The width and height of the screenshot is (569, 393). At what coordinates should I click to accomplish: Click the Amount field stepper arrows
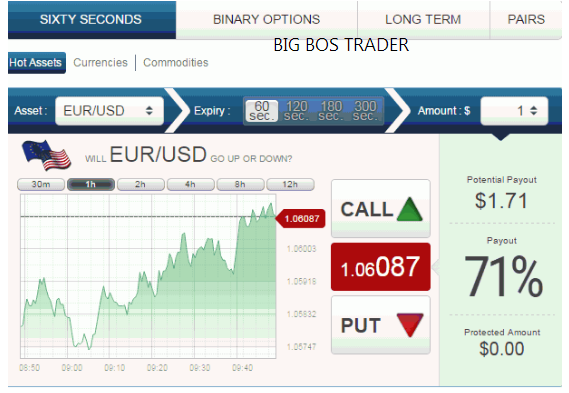(x=533, y=111)
